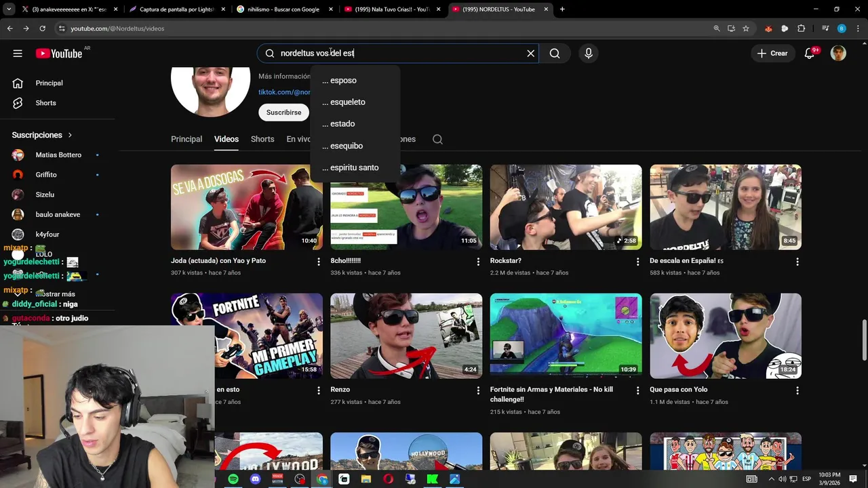The image size is (868, 488).
Task: Select the channel Videos tab
Action: [x=226, y=139]
